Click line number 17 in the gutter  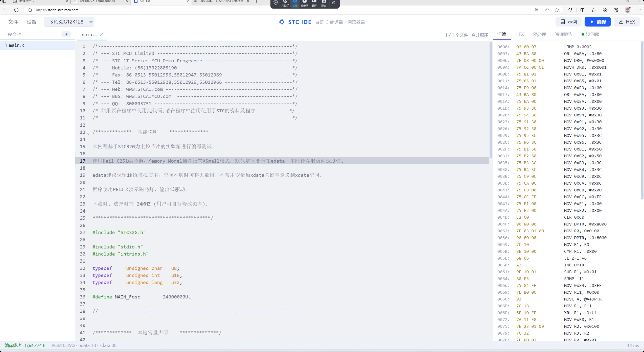coord(83,161)
